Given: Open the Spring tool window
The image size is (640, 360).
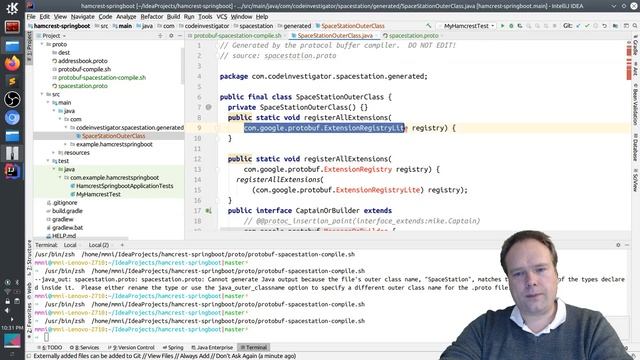Looking at the screenshot, I should [173, 348].
